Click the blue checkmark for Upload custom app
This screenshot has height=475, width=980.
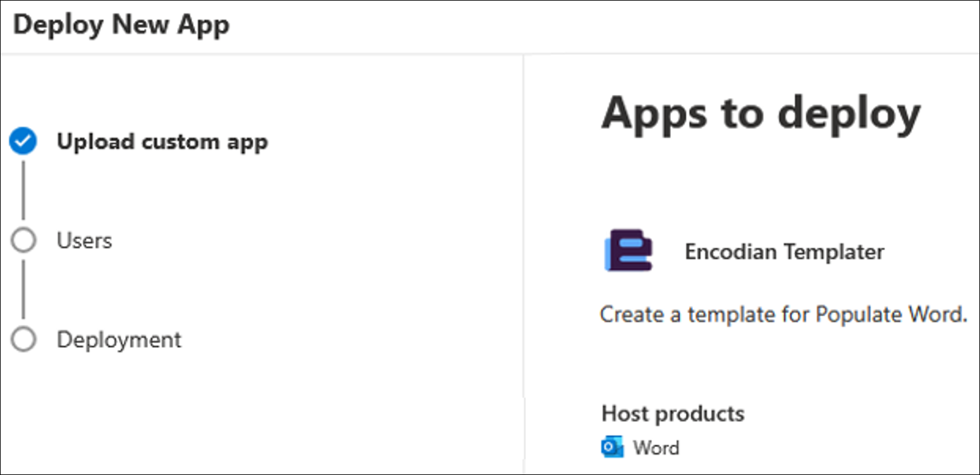(x=23, y=142)
